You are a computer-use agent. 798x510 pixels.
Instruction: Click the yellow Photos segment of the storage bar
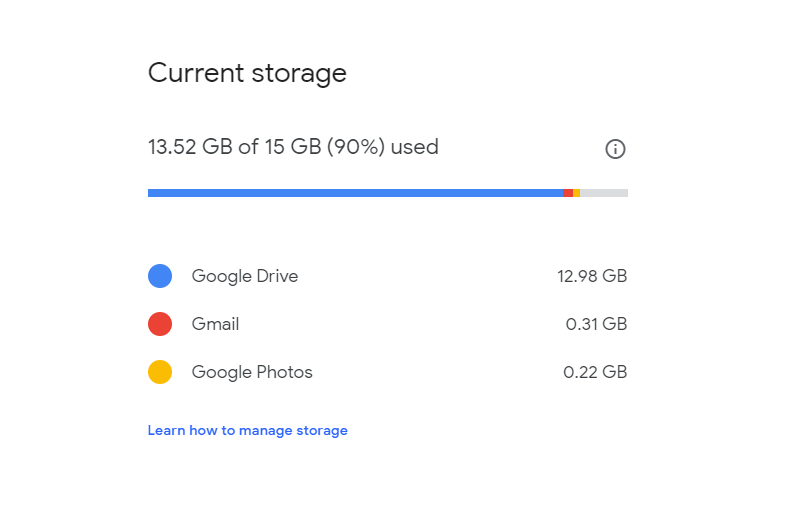(577, 193)
